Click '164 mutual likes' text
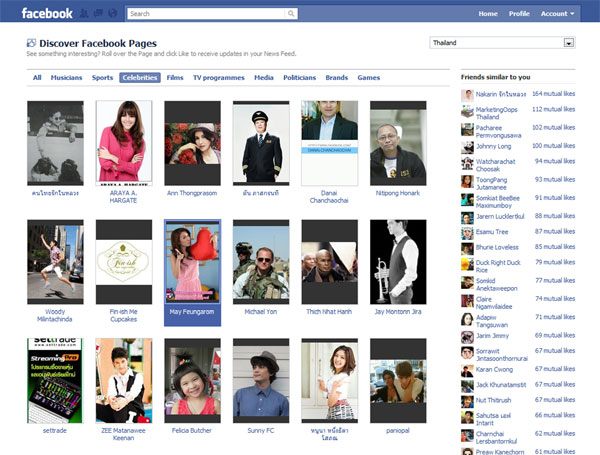 [x=554, y=94]
